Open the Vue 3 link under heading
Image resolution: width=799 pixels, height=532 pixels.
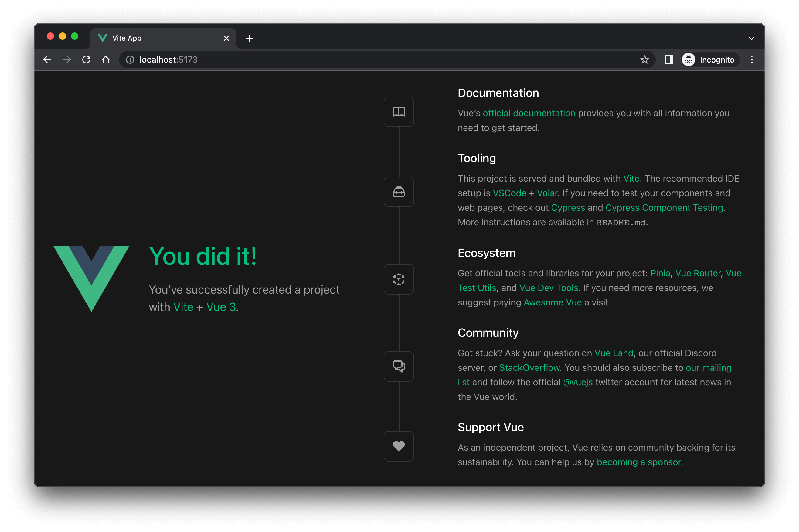point(221,307)
